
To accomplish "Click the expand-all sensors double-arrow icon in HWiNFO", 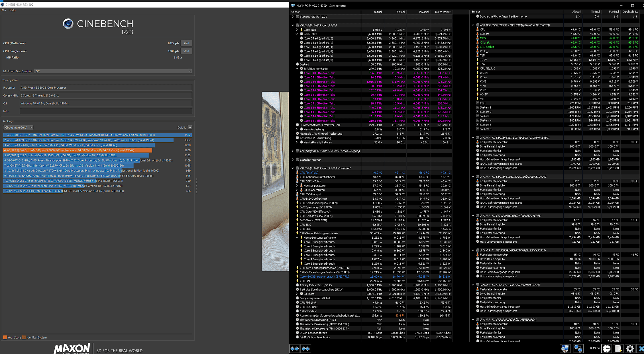I will 294,348.
